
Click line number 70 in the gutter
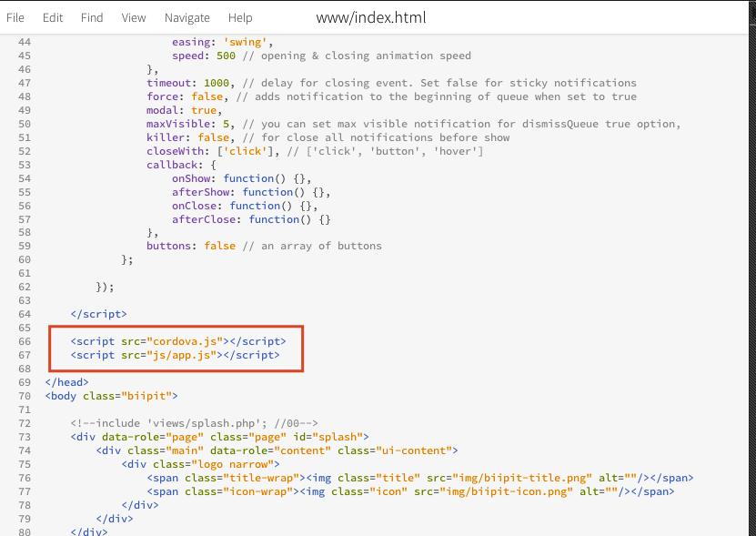point(24,396)
